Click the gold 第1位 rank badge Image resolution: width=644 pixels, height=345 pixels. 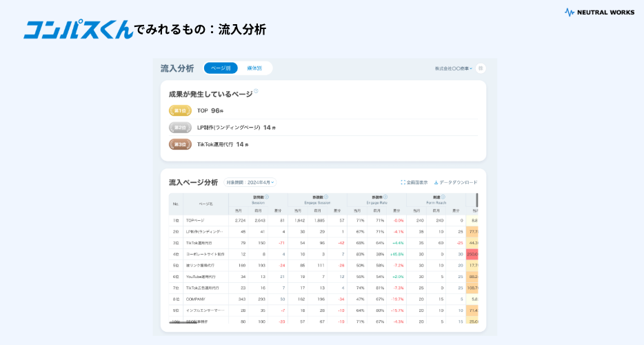pos(180,110)
